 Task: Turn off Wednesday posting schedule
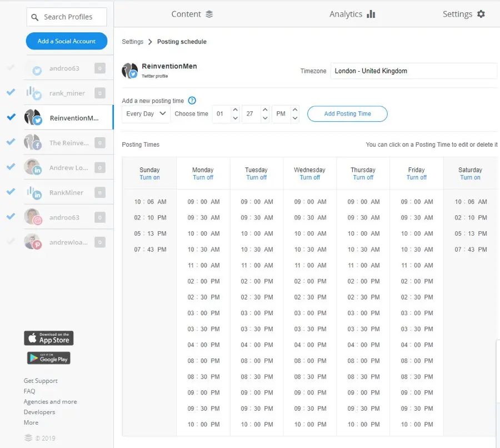point(309,177)
